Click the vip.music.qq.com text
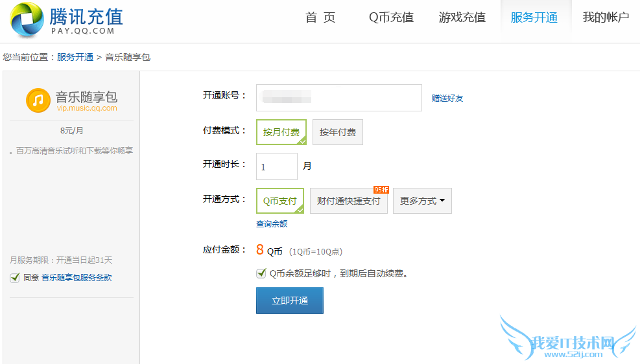 [x=87, y=108]
